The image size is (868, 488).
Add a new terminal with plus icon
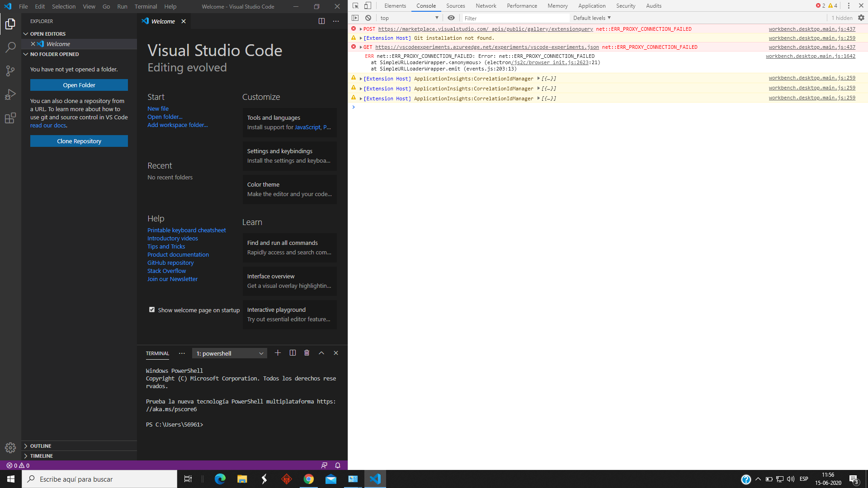(278, 353)
